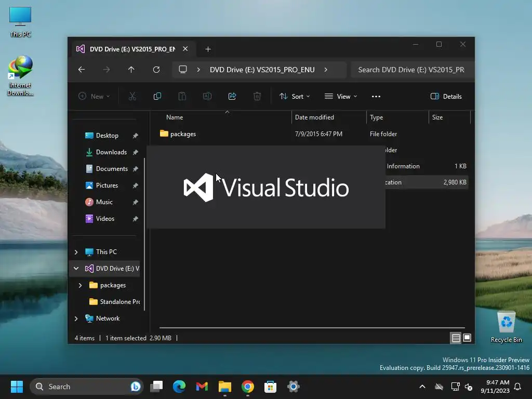The image size is (532, 399).
Task: Sort by the Type column header
Action: [x=376, y=117]
